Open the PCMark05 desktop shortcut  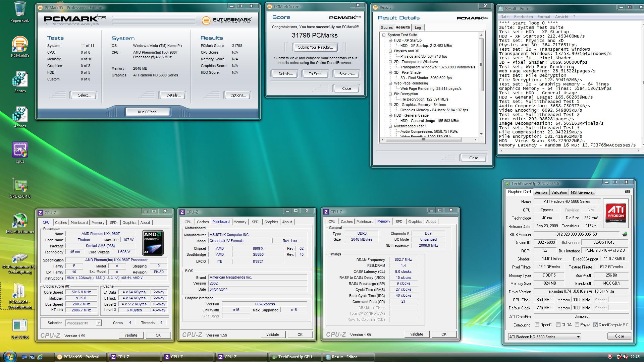[x=20, y=47]
